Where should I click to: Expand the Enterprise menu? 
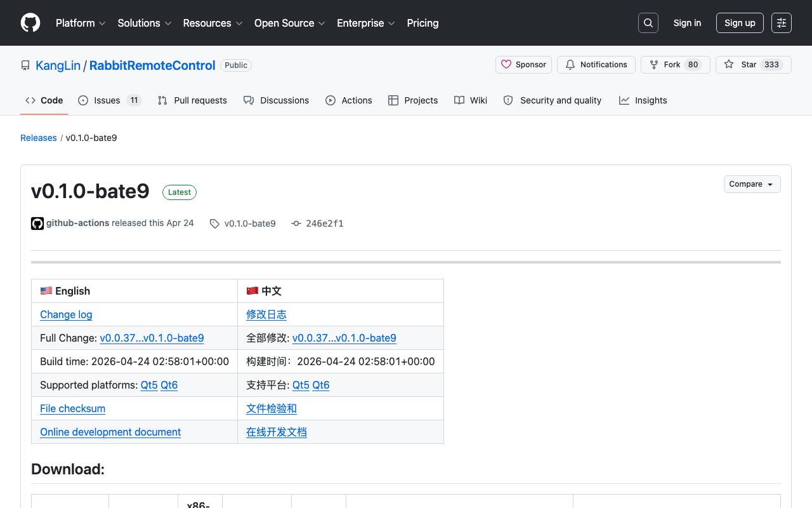pos(366,23)
